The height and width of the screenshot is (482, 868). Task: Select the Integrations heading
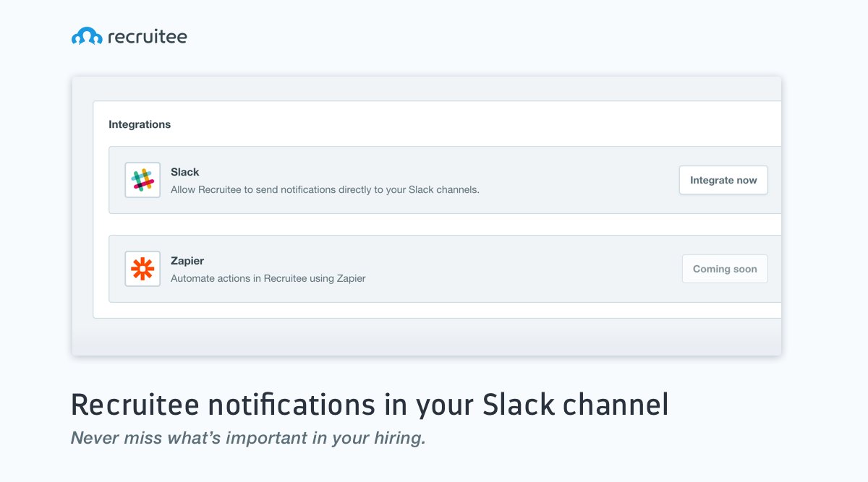[140, 124]
